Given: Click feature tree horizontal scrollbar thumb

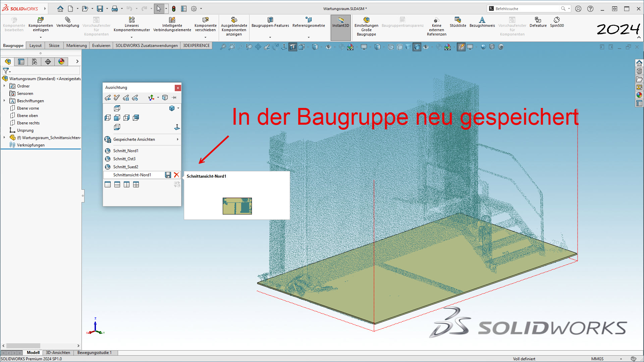Looking at the screenshot, I should pyautogui.click(x=23, y=346).
